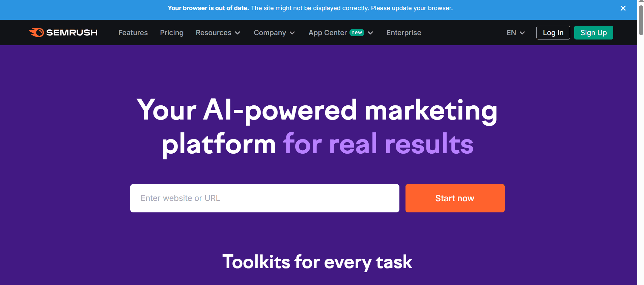
Task: Expand the Resources menu chevron
Action: click(237, 33)
